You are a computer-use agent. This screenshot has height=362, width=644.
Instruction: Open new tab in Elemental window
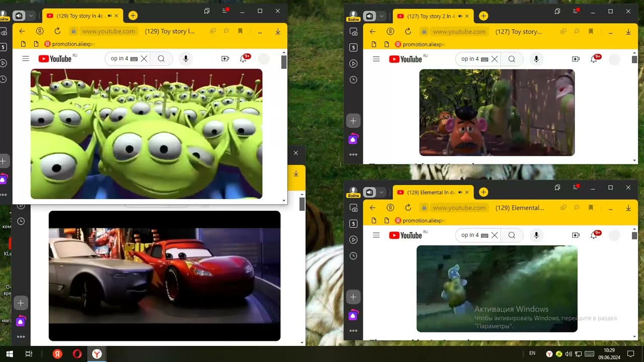click(x=484, y=192)
